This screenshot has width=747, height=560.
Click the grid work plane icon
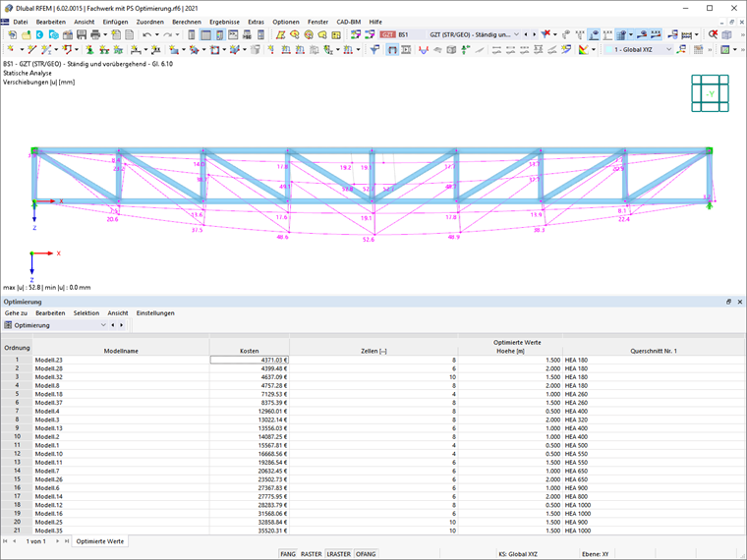[x=698, y=49]
